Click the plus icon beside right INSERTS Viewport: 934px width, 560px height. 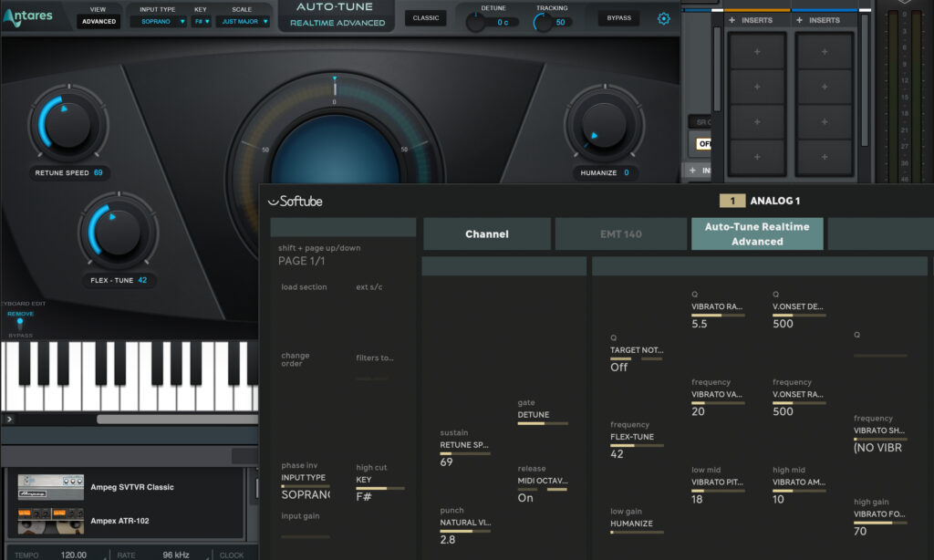(799, 20)
